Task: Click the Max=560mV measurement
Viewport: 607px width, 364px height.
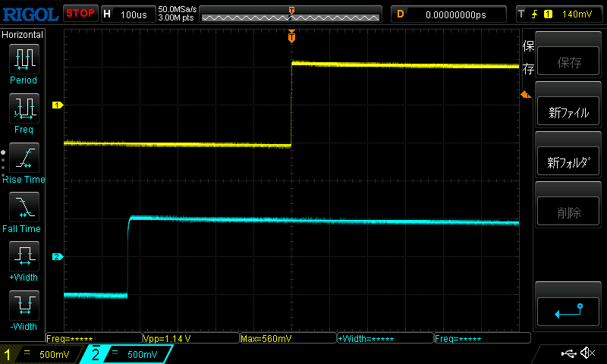Action: tap(266, 339)
